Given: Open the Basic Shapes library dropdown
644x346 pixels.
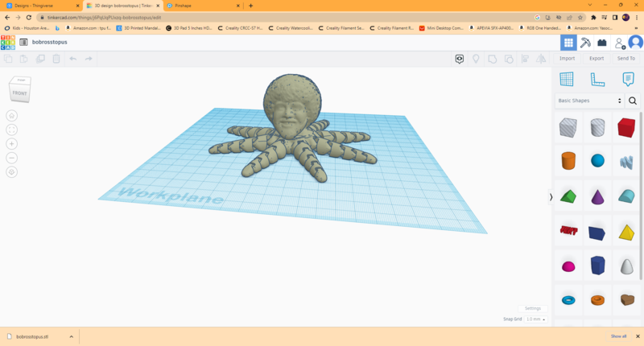Looking at the screenshot, I should coord(589,101).
